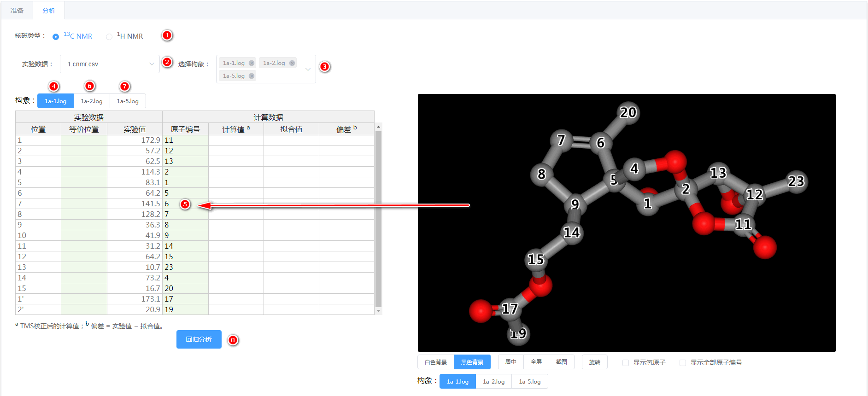868x396 pixels.
Task: Click the 原子编号 column header
Action: (185, 129)
